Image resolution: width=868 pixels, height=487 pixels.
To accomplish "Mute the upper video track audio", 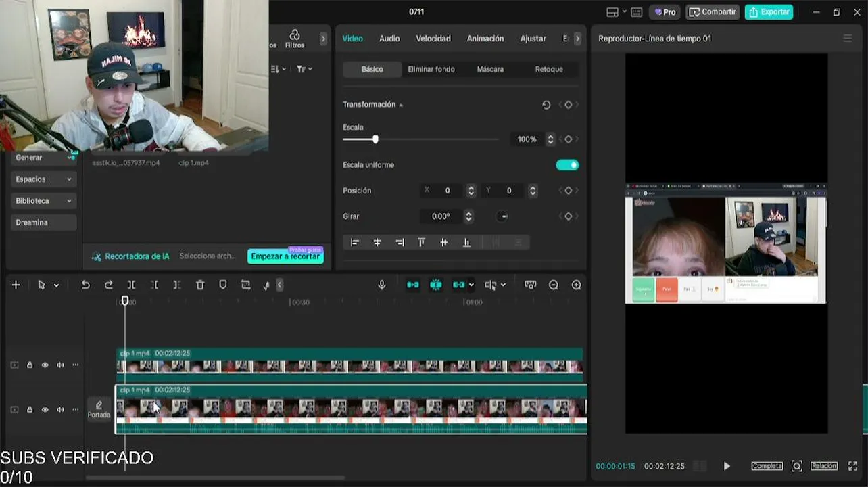I will [60, 365].
